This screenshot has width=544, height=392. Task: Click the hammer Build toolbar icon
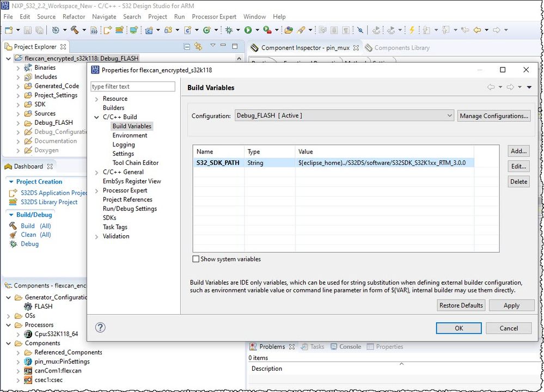click(x=75, y=30)
